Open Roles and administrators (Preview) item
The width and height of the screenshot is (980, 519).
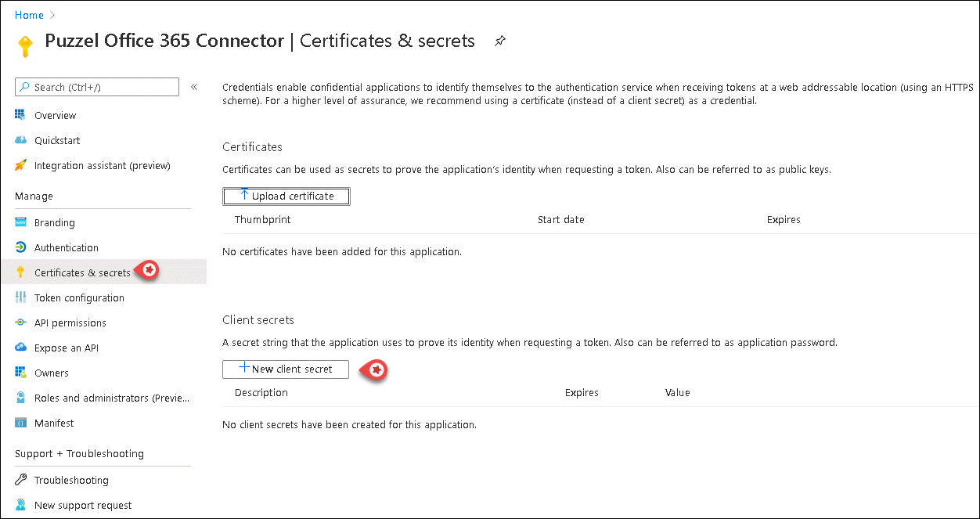(111, 398)
